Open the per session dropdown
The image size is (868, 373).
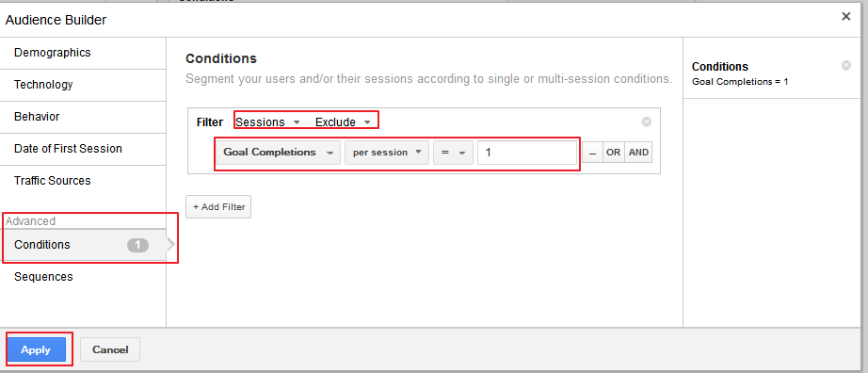click(x=387, y=153)
